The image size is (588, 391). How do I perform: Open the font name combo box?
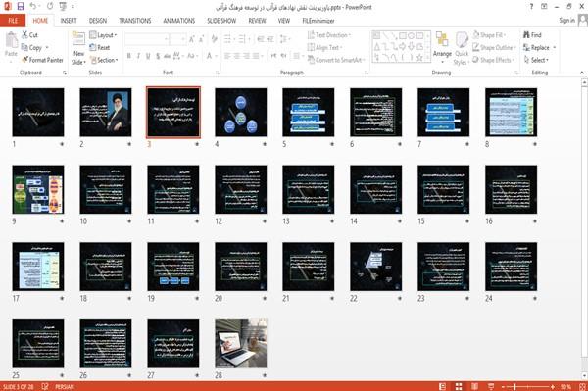coord(146,39)
